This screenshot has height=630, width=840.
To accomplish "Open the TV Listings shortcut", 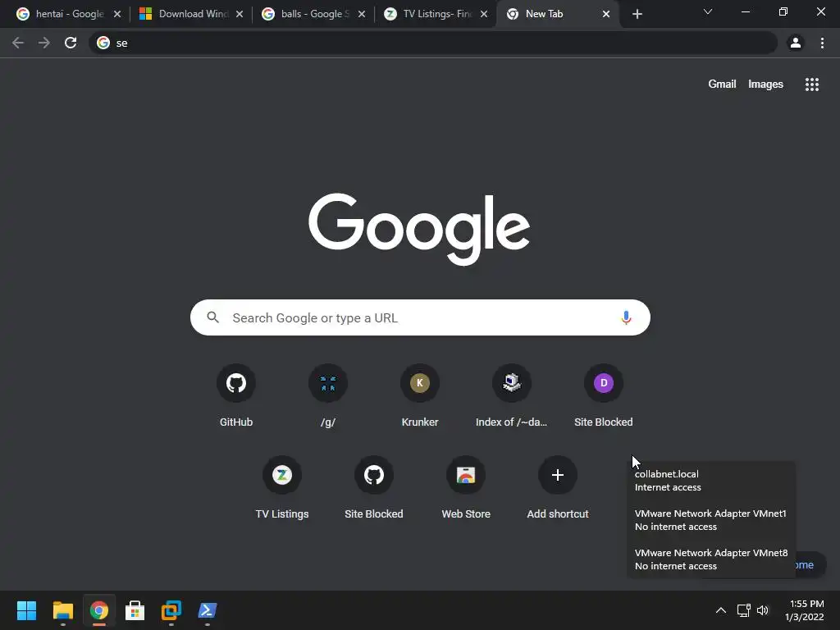I will (x=282, y=475).
